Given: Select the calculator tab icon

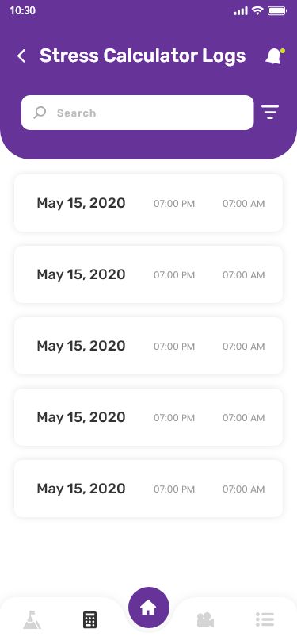Looking at the screenshot, I should coord(89,619).
